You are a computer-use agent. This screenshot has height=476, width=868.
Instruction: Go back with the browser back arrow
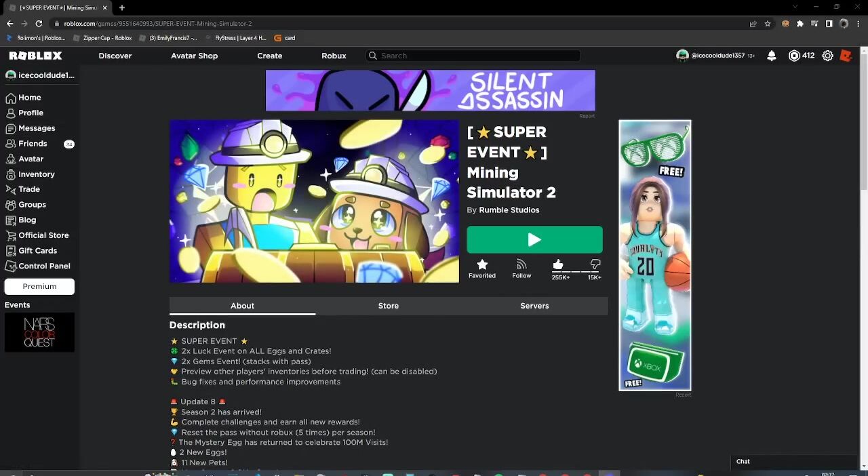pyautogui.click(x=9, y=23)
